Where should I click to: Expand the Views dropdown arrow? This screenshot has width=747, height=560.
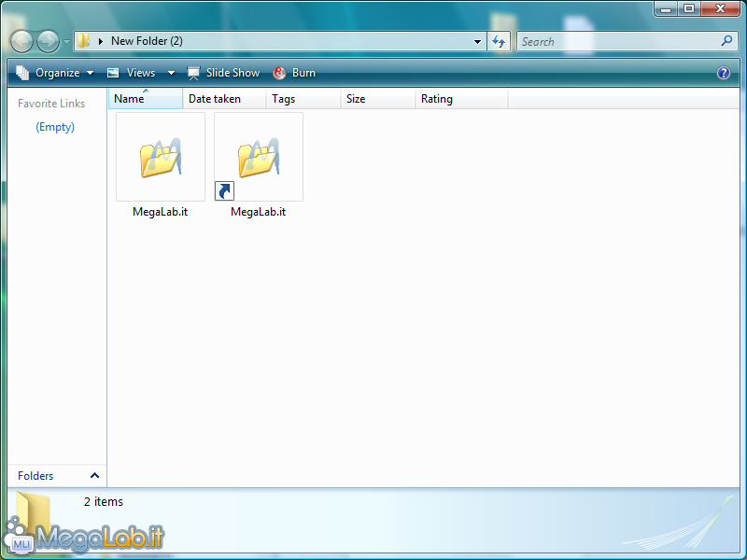pyautogui.click(x=171, y=73)
